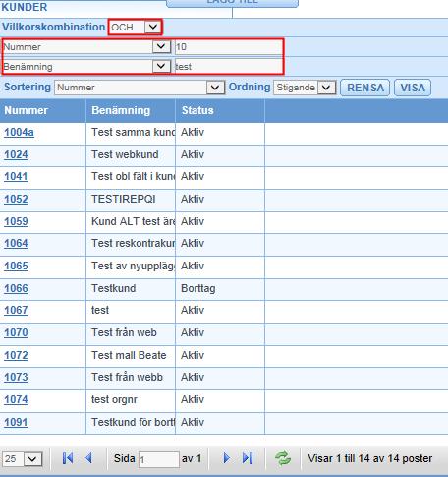This screenshot has width=448, height=477.
Task: Click the Sida page number field
Action: pyautogui.click(x=159, y=459)
